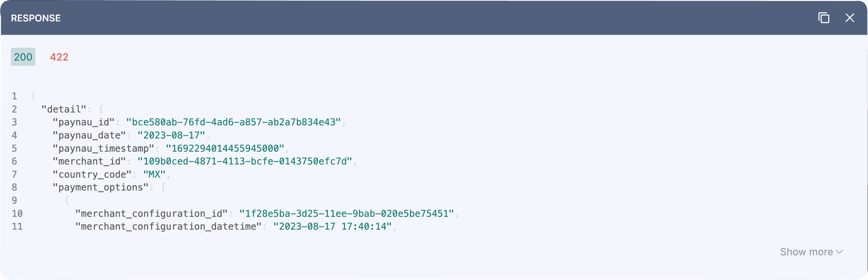Switch to the 200 response tab
The height and width of the screenshot is (280, 868).
click(x=23, y=57)
